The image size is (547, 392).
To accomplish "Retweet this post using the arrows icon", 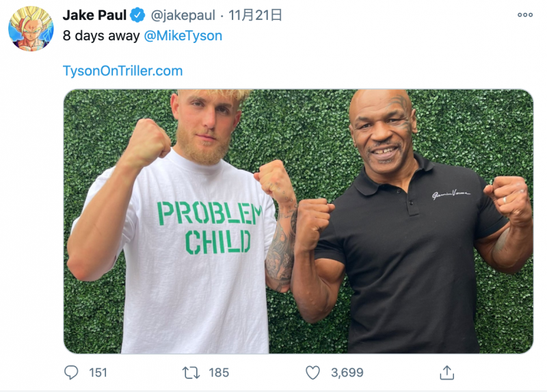I will pos(190,372).
